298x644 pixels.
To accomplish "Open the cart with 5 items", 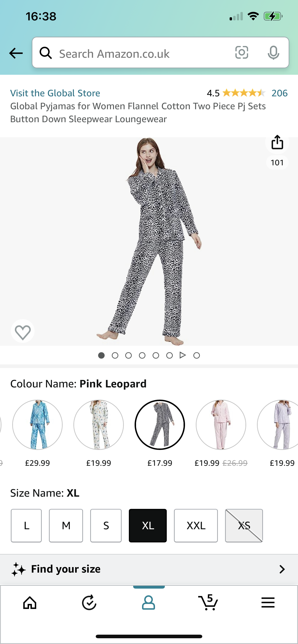I will click(208, 603).
